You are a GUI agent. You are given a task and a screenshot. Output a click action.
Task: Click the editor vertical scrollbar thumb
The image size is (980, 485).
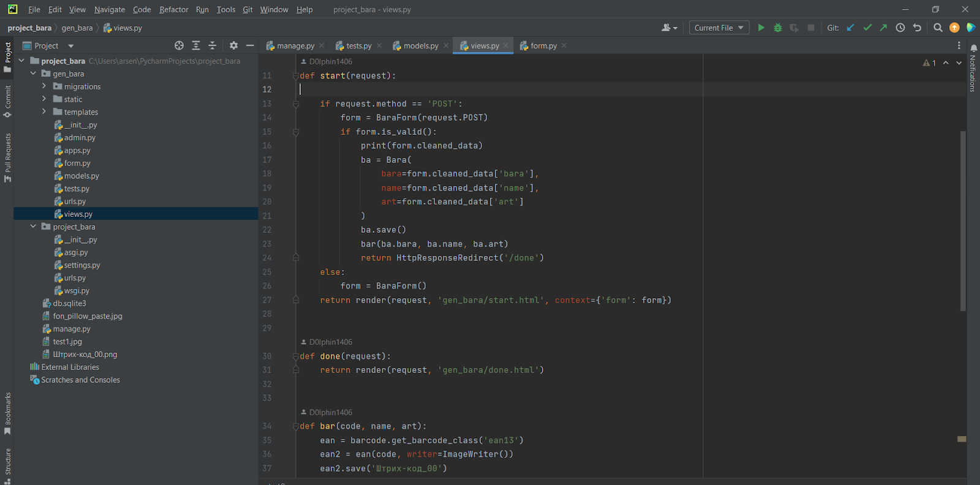point(963,220)
